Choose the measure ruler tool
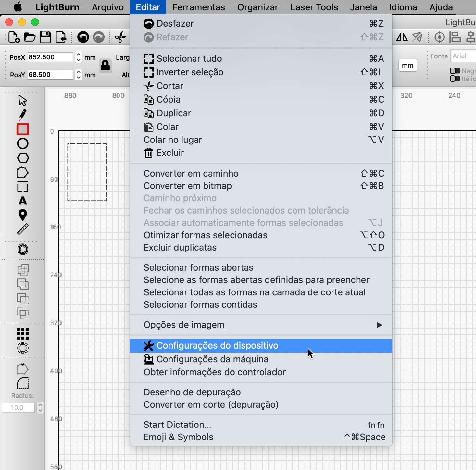 [23, 229]
